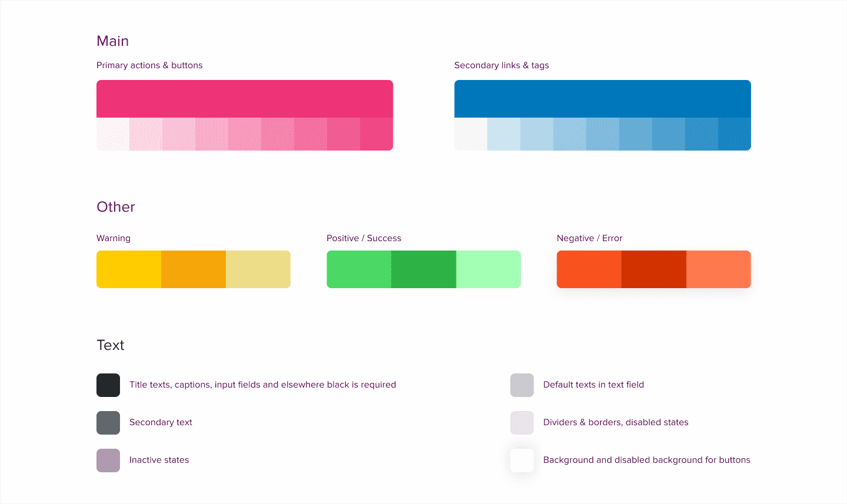Viewport: 847px width, 504px height.
Task: Select the lightest blue tint swatch
Action: 471,134
